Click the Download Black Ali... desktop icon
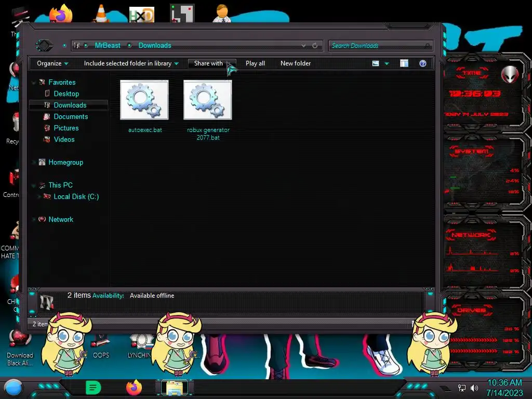This screenshot has width=532, height=399. 20,348
